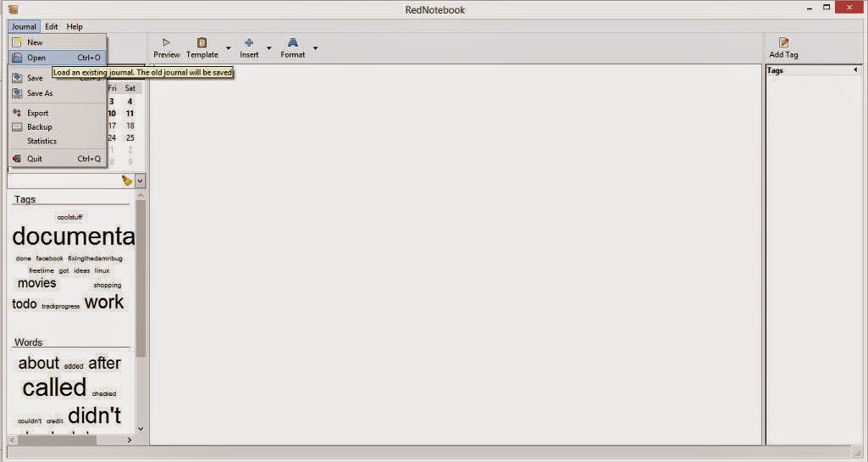Image resolution: width=868 pixels, height=462 pixels.
Task: Open the Edit menu
Action: (x=52, y=26)
